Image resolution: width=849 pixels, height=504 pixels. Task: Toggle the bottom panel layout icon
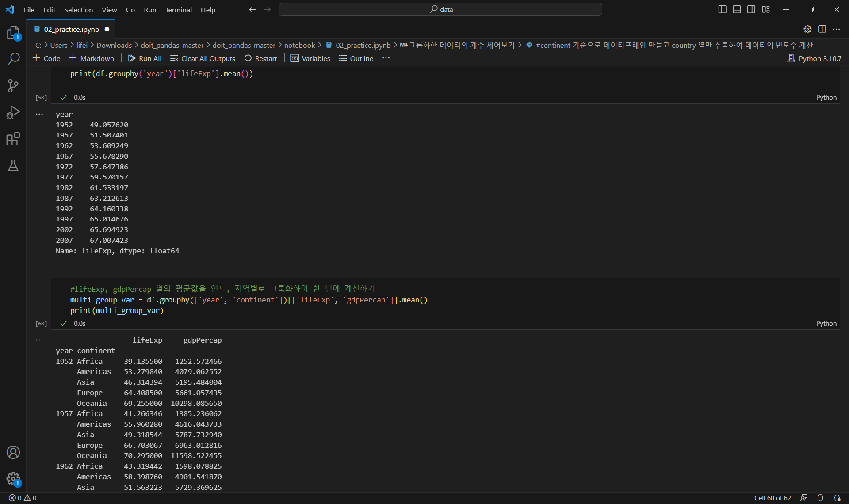tap(737, 9)
